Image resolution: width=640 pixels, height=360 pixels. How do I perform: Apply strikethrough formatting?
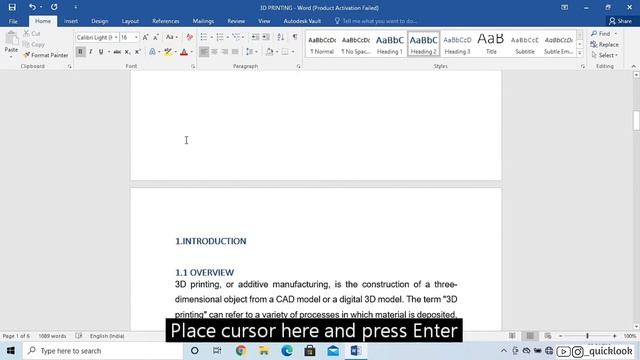[x=117, y=52]
